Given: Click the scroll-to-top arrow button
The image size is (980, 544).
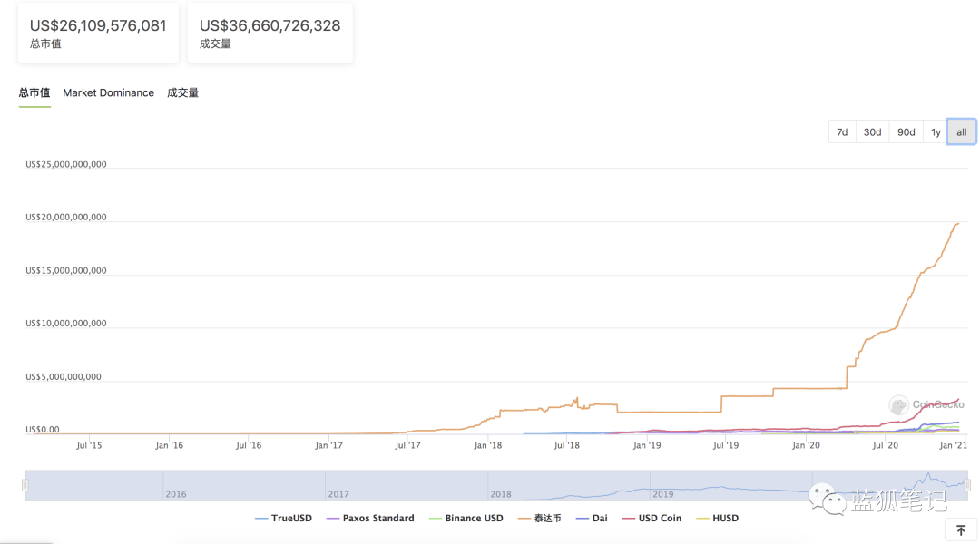Looking at the screenshot, I should coord(961,530).
